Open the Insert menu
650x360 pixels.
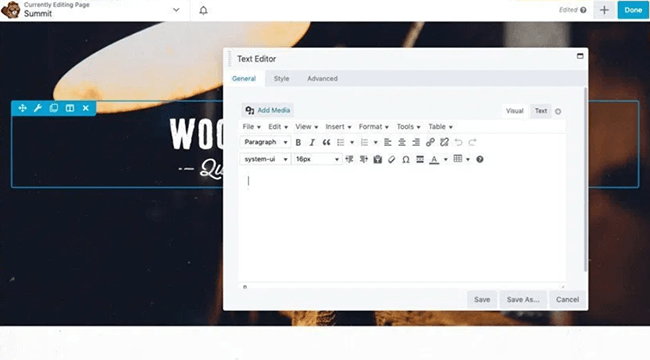[338, 126]
